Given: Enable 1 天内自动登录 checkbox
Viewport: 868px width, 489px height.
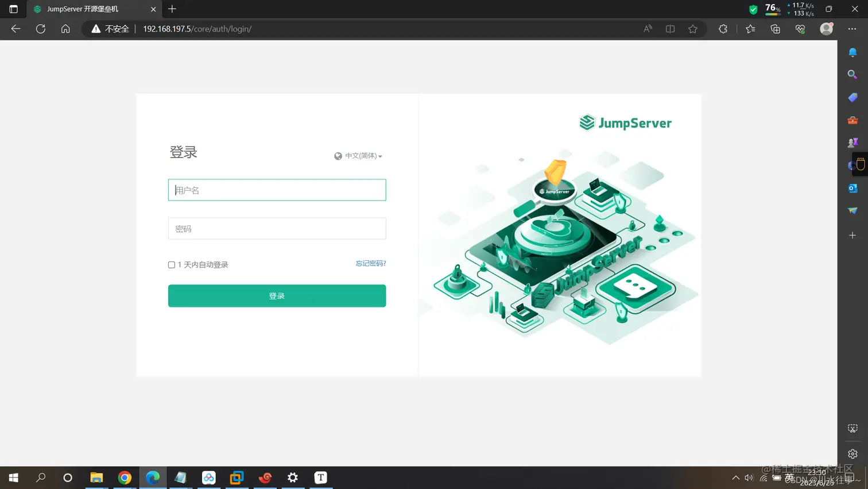Looking at the screenshot, I should point(172,265).
